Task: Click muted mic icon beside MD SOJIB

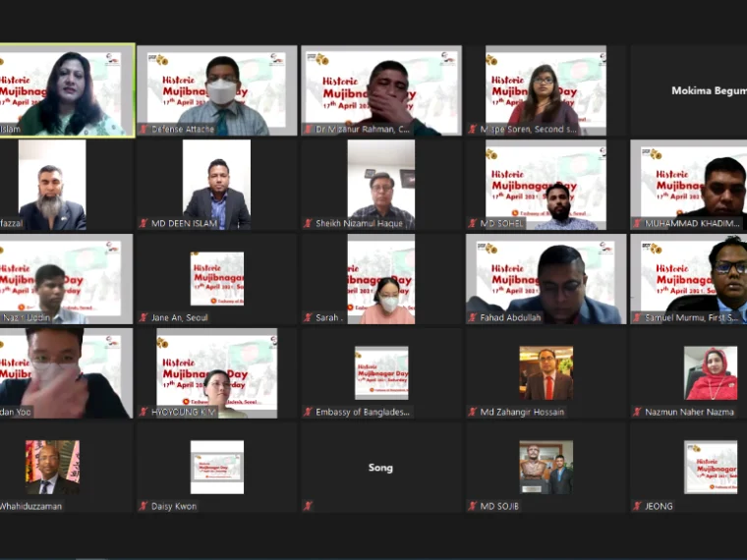Action: tap(472, 506)
